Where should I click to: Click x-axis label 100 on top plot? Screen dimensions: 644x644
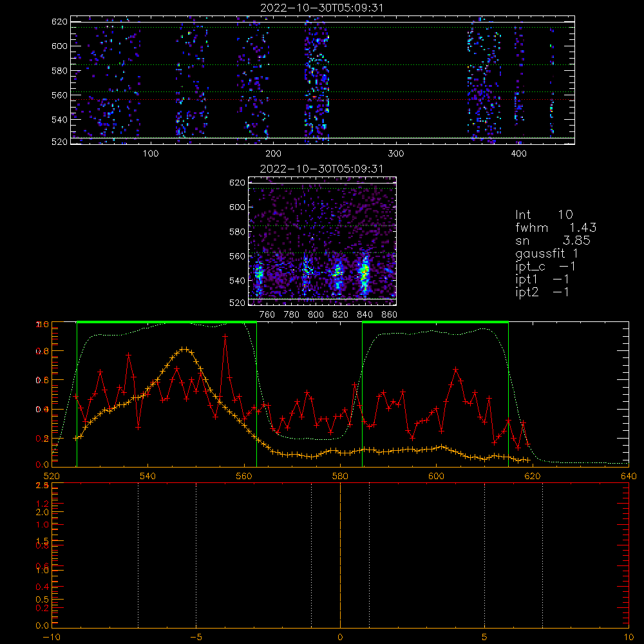point(151,154)
